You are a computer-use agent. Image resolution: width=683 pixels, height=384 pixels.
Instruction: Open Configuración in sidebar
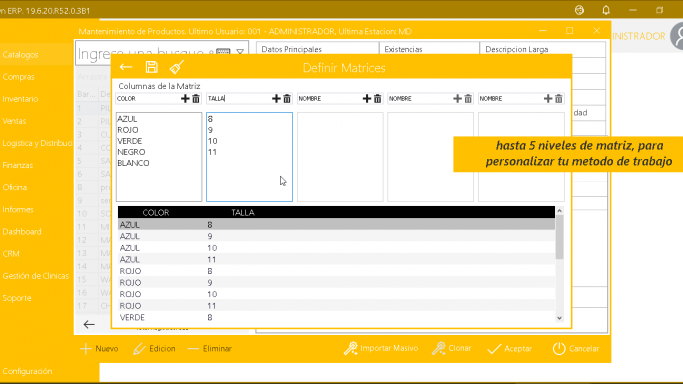(x=27, y=371)
